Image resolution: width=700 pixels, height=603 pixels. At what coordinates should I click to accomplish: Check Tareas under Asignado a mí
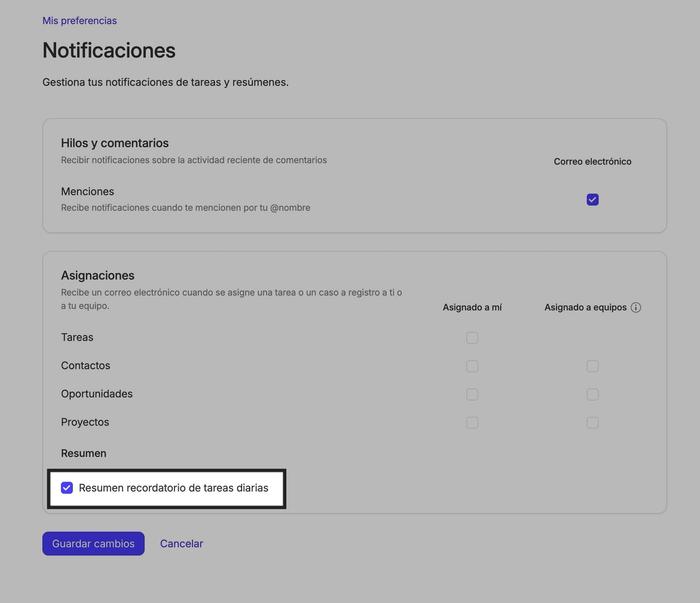click(x=472, y=337)
